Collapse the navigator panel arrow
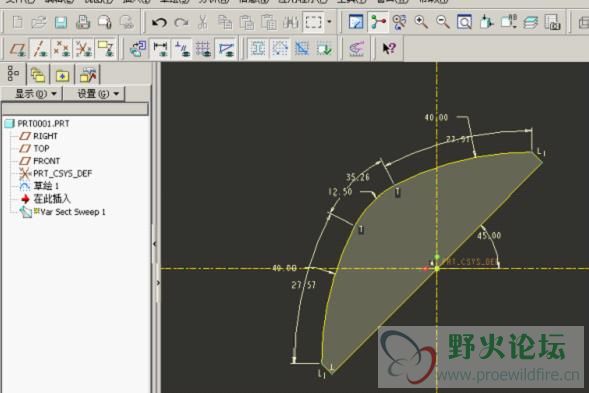The width and height of the screenshot is (589, 393). click(155, 244)
